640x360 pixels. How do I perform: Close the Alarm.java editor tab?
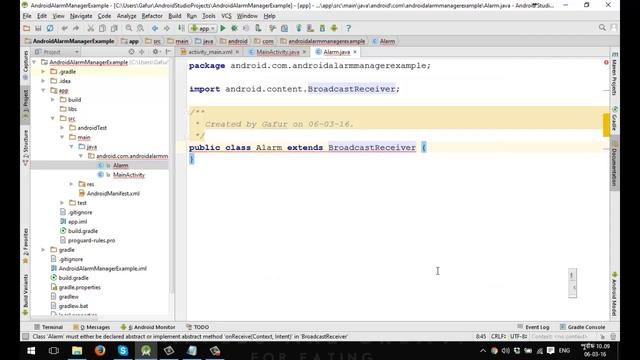[355, 52]
